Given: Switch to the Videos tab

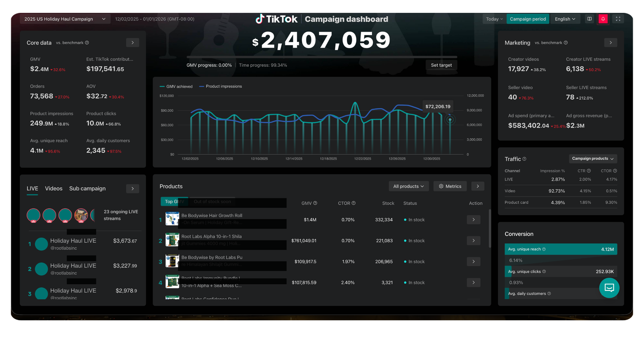Looking at the screenshot, I should pyautogui.click(x=54, y=189).
